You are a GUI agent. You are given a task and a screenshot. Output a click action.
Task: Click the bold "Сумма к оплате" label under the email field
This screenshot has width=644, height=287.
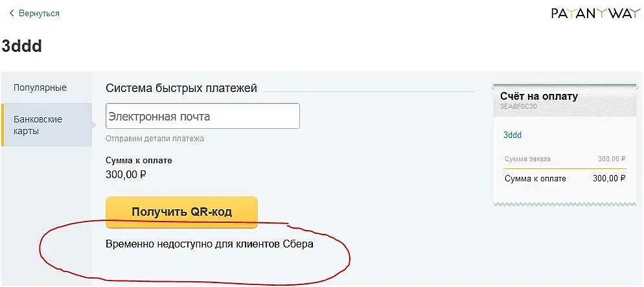[x=139, y=160]
